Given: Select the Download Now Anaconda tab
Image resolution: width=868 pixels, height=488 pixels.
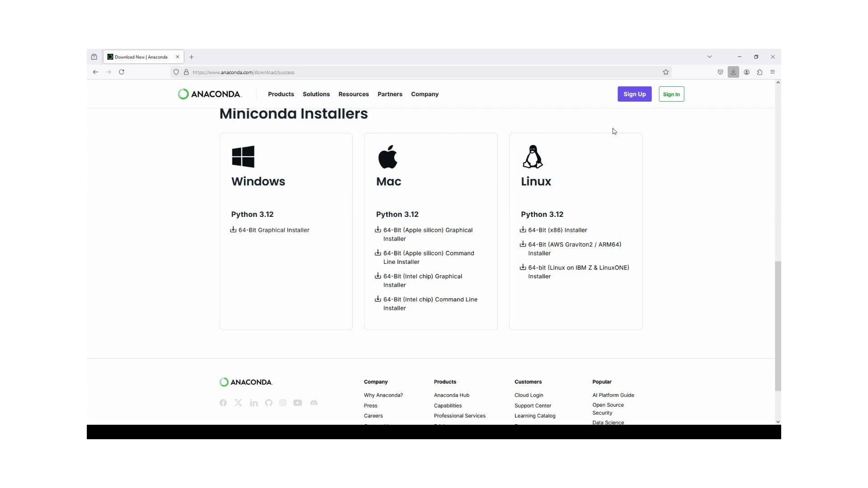Looking at the screenshot, I should [144, 57].
